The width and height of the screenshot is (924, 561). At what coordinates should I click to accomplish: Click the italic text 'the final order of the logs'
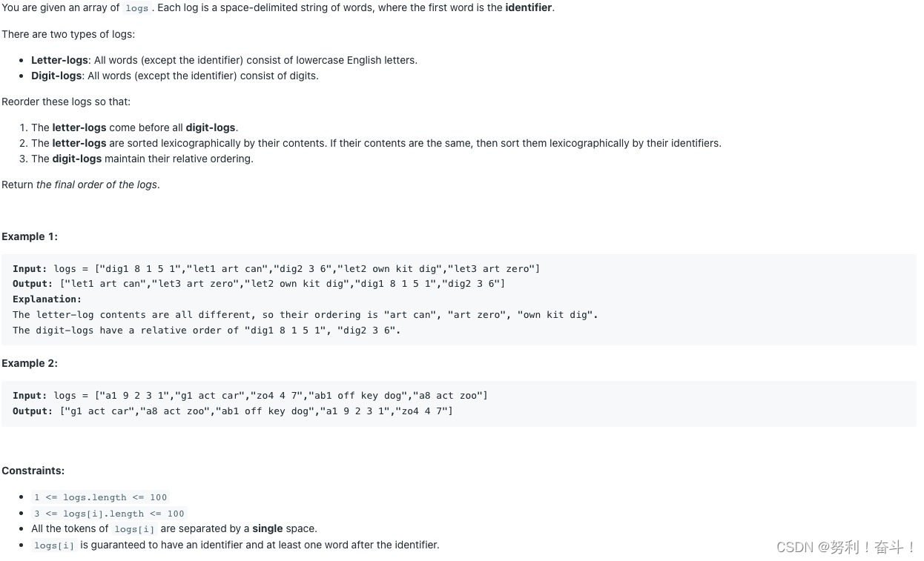(x=96, y=185)
